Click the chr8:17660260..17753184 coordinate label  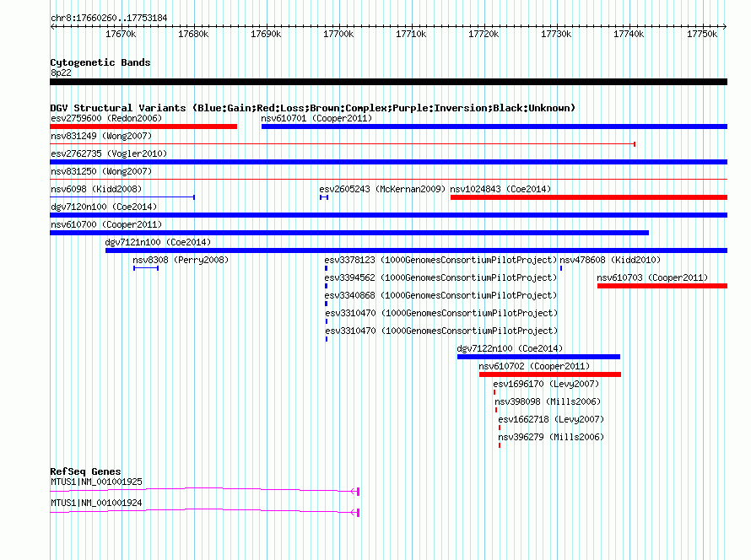pyautogui.click(x=109, y=19)
